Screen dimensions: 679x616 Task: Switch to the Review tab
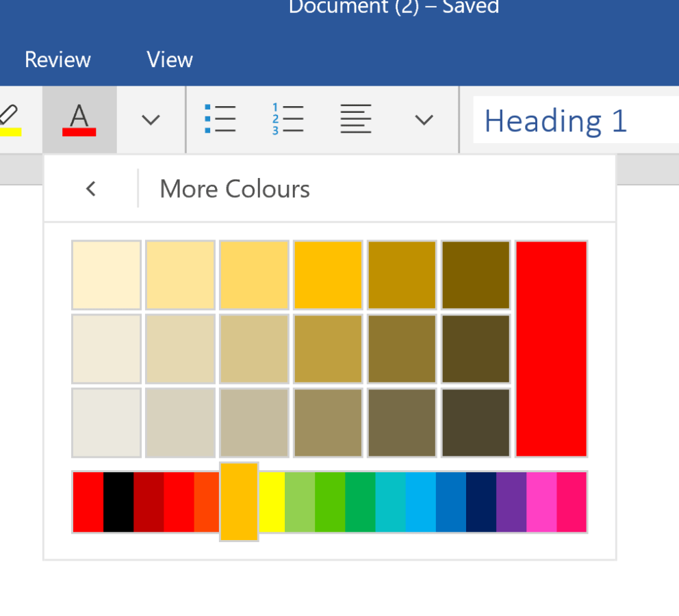pos(57,60)
